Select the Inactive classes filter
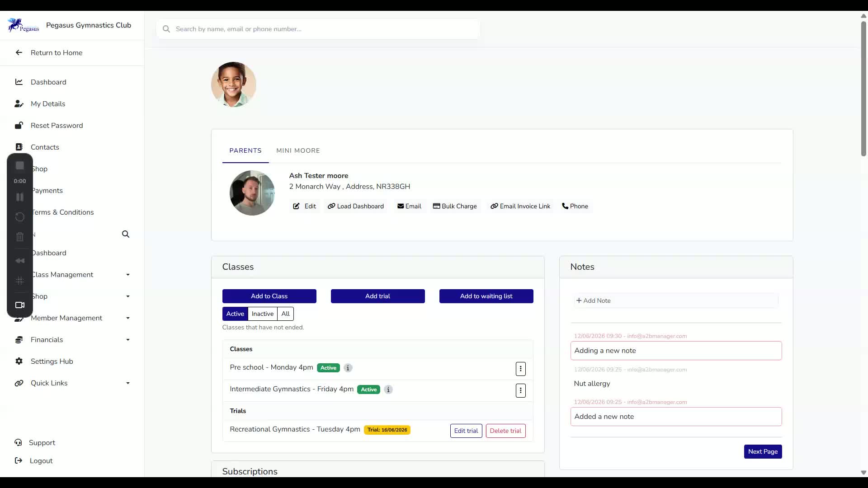Screen dimensions: 868x488 [262, 314]
